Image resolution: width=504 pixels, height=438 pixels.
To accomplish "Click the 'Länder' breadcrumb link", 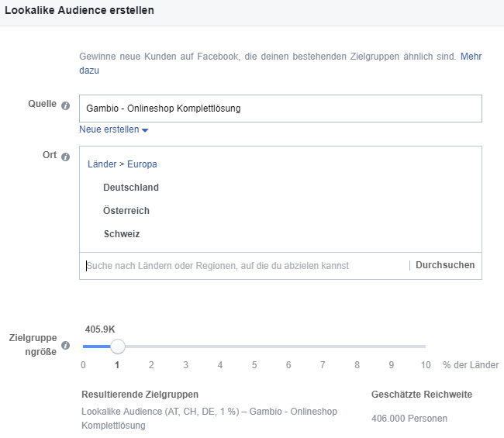I will click(x=102, y=164).
